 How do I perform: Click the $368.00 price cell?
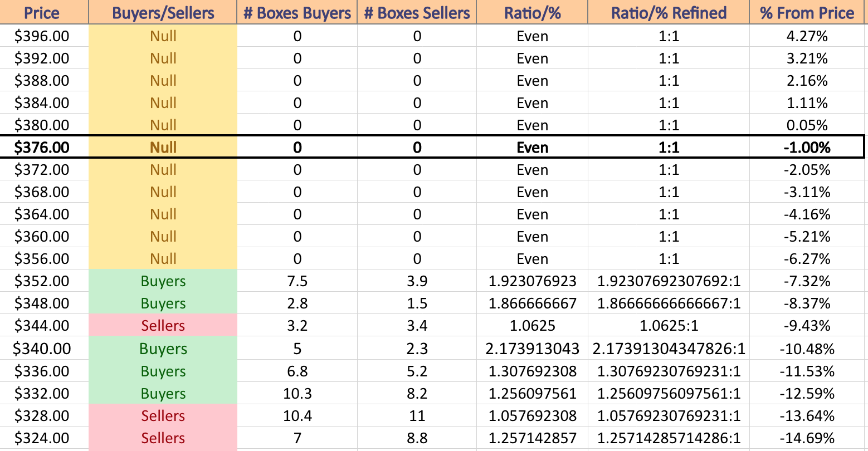pos(44,192)
